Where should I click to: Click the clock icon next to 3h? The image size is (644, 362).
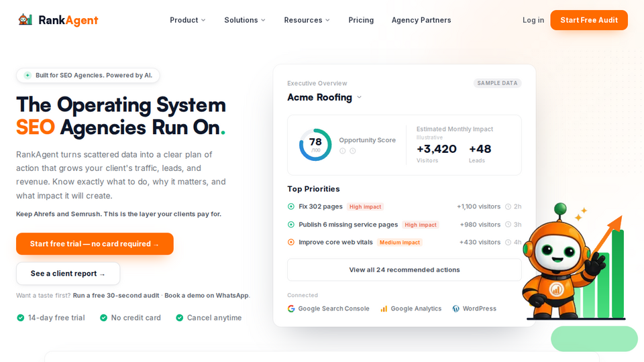508,225
